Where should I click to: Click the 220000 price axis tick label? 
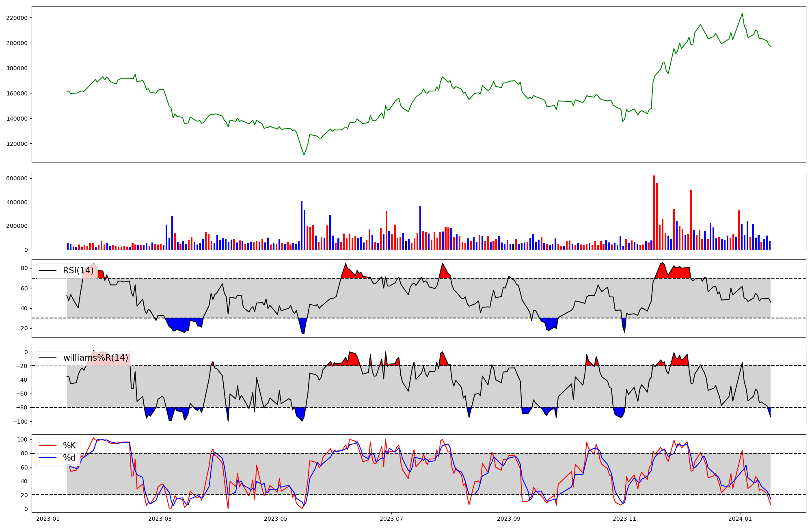click(x=17, y=18)
